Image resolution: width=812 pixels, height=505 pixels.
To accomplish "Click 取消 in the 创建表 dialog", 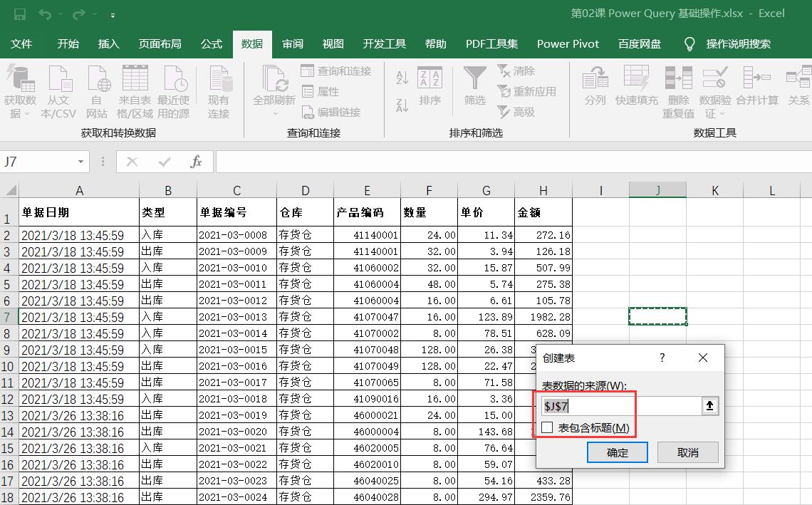I will tap(688, 453).
